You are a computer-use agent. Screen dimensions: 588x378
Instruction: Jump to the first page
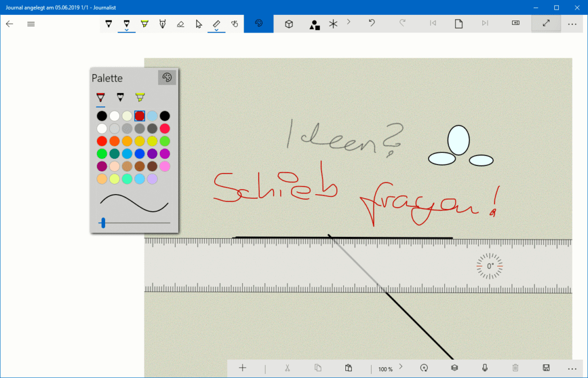pos(433,23)
